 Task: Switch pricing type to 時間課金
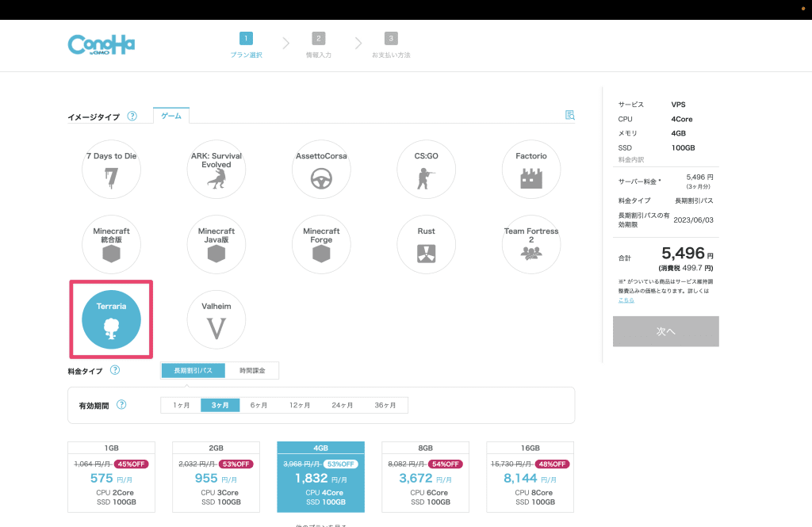coord(252,371)
